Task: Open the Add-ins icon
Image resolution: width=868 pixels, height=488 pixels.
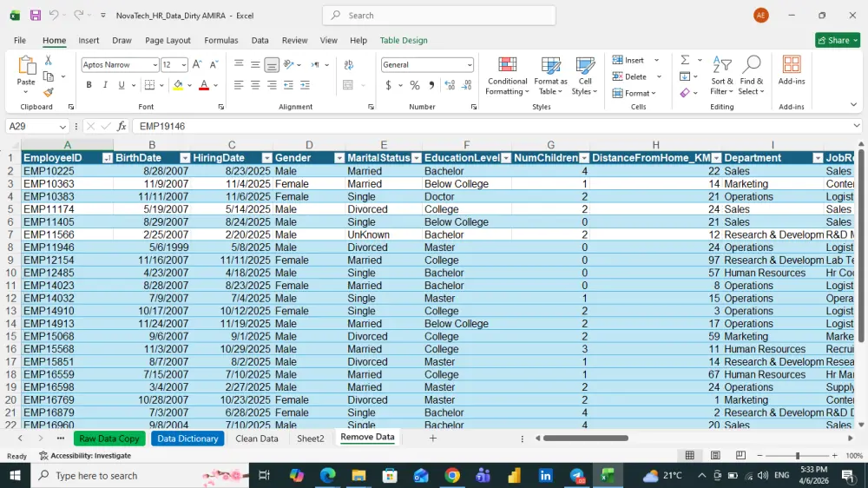Action: (791, 71)
